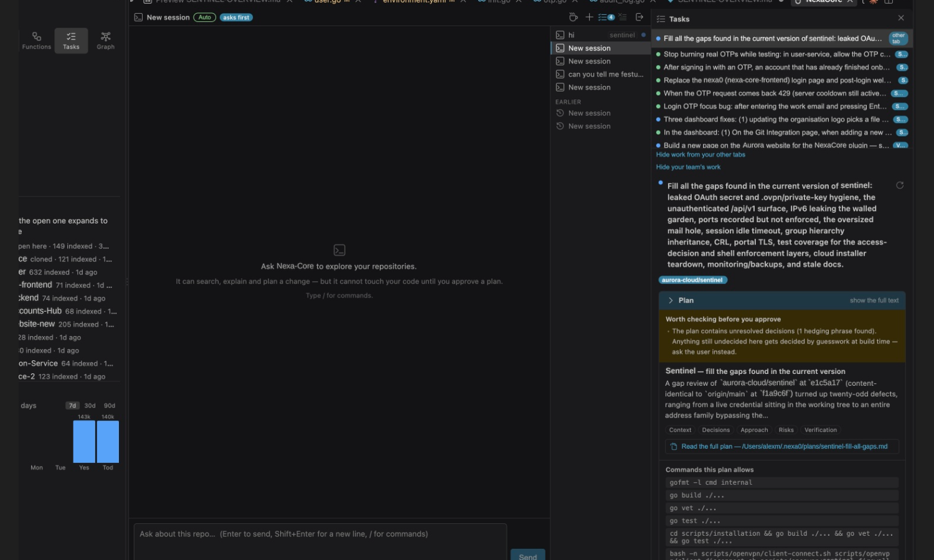Open the ce-2 repo row with 123 indexed
934x560 pixels.
(68, 376)
